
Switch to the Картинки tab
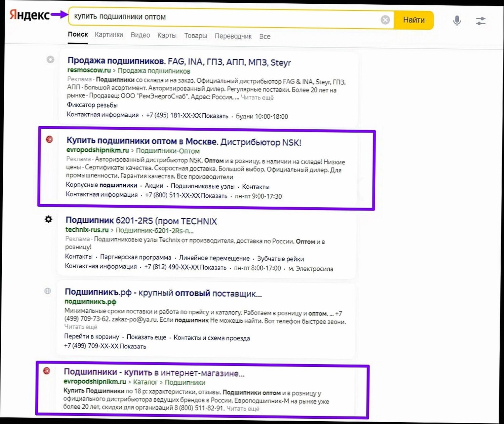[x=109, y=35]
